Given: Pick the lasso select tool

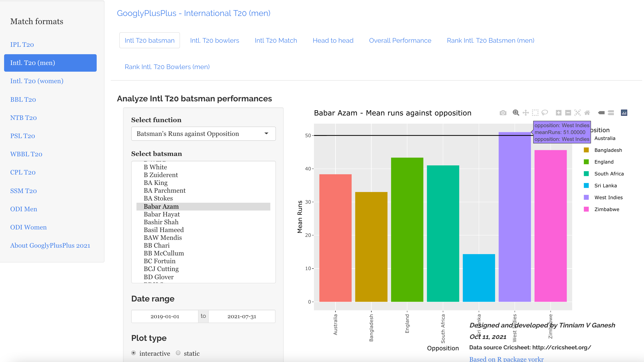Looking at the screenshot, I should [545, 113].
